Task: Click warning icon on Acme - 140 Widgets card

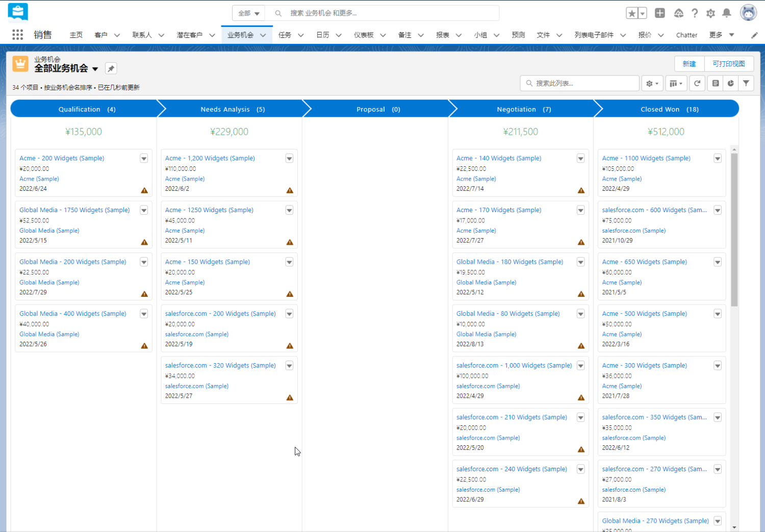Action: pos(581,190)
